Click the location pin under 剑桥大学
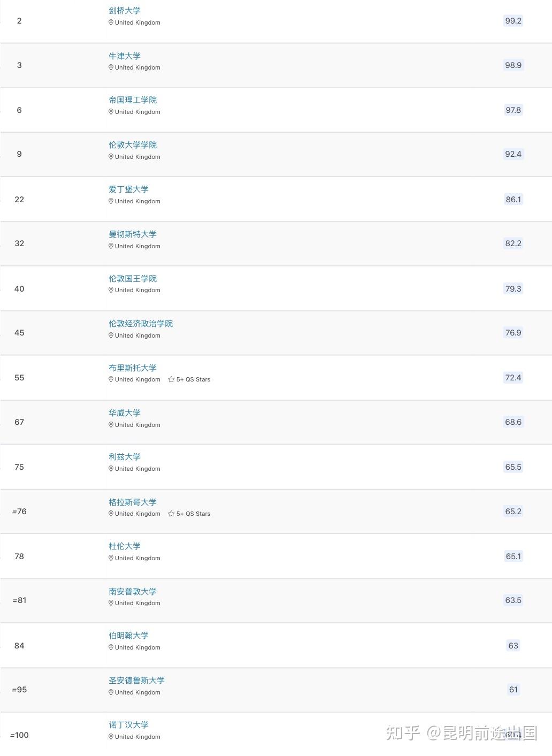 (111, 22)
